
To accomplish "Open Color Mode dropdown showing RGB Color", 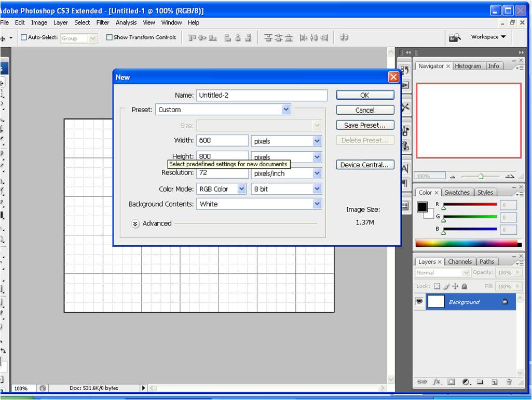I will (221, 189).
